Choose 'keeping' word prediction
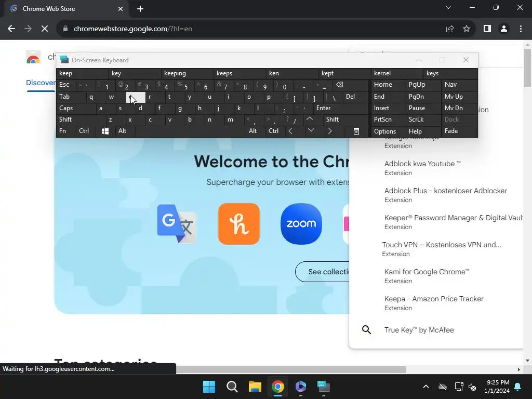 click(x=188, y=73)
